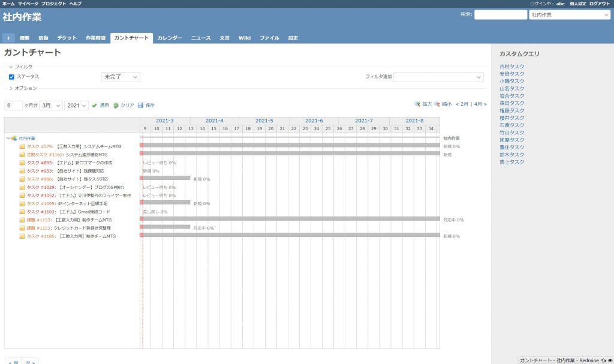Switch to the 作業時間 tab
Viewport: 614px width, 364px height.
[95, 38]
